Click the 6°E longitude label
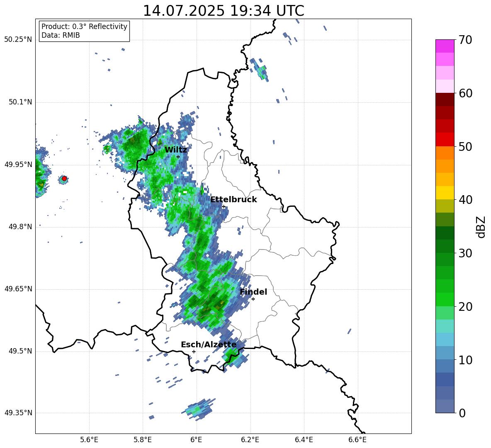Image resolution: width=491 pixels, height=448 pixels. coord(196,440)
